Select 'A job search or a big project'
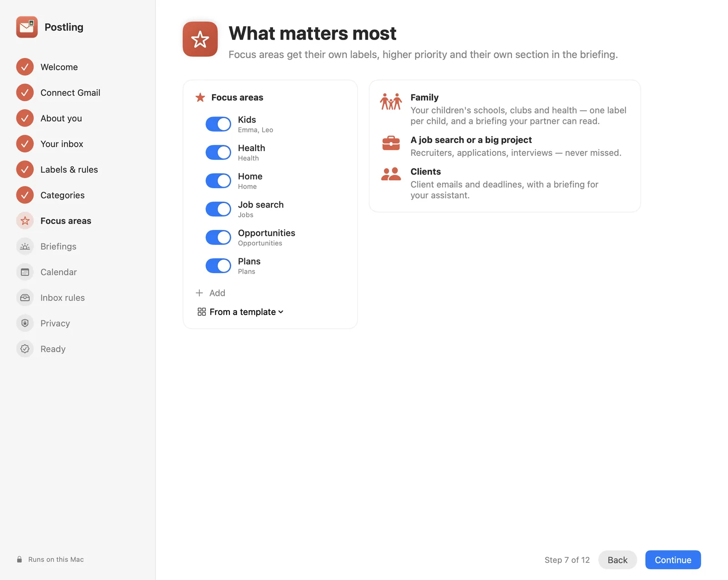 click(471, 140)
